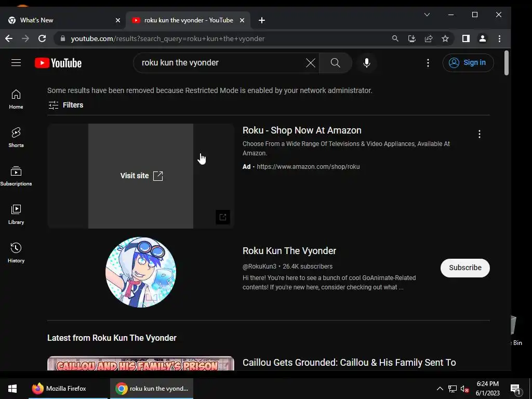Clear the search query with the X
Image resolution: width=532 pixels, height=399 pixels.
[x=311, y=63]
